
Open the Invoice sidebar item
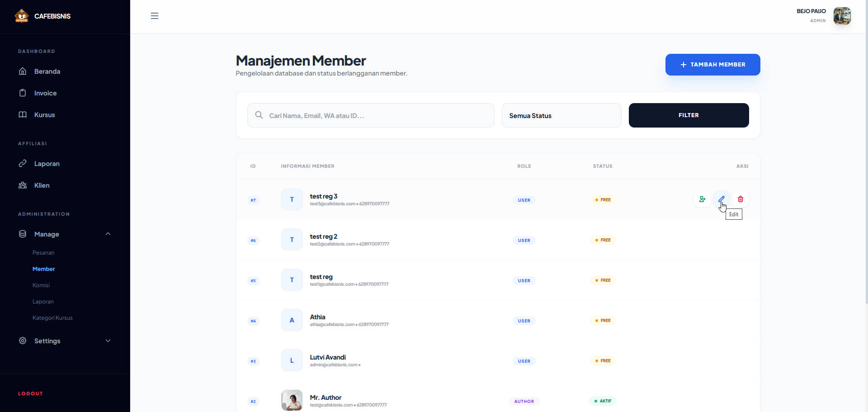click(x=45, y=93)
